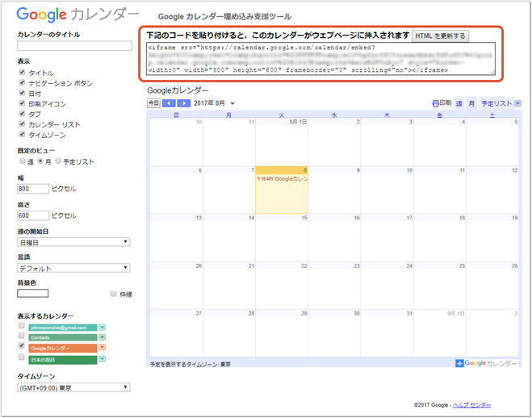Switch to the 月 tab in calendar

pyautogui.click(x=471, y=103)
